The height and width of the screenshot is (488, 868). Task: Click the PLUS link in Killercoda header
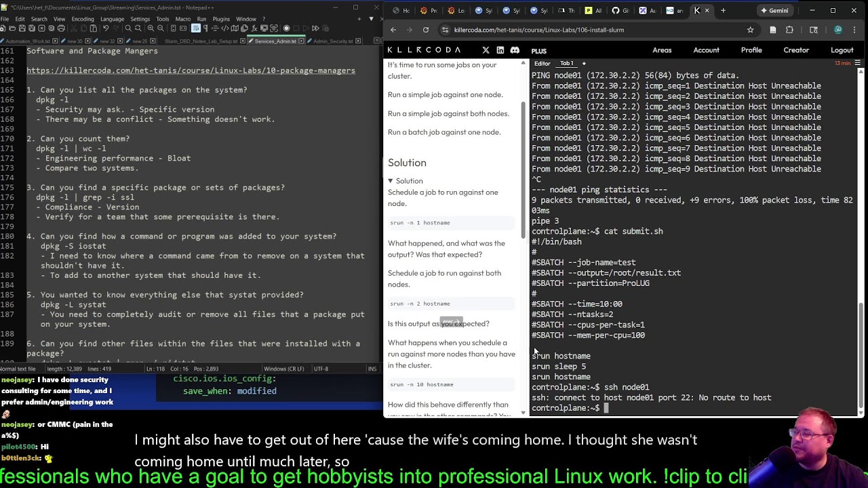[x=539, y=51]
